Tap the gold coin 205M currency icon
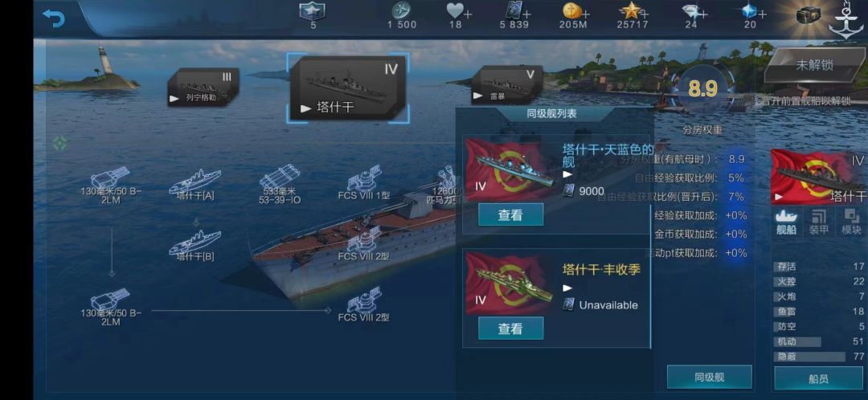This screenshot has height=400, width=868. pos(571,10)
